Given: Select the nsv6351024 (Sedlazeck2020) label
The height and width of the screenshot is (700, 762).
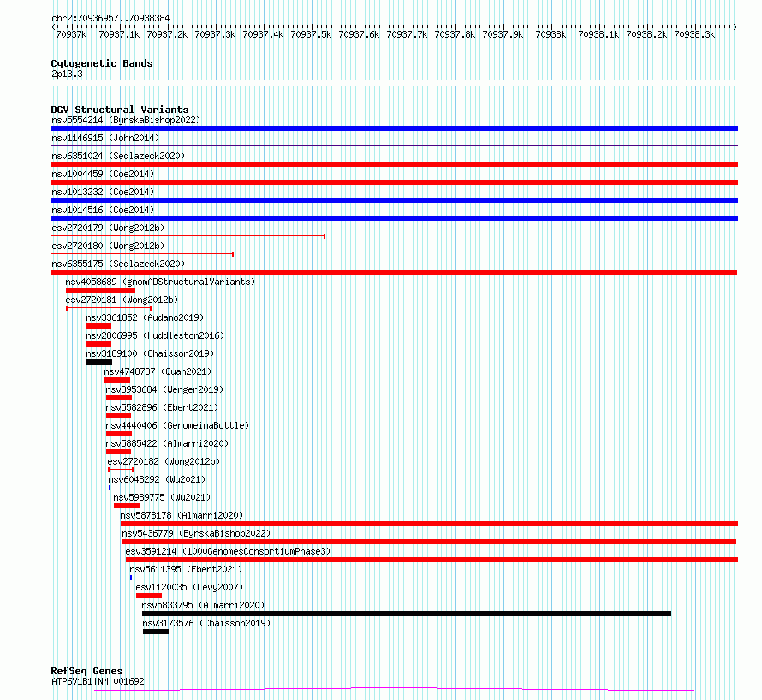Looking at the screenshot, I should pos(118,156).
